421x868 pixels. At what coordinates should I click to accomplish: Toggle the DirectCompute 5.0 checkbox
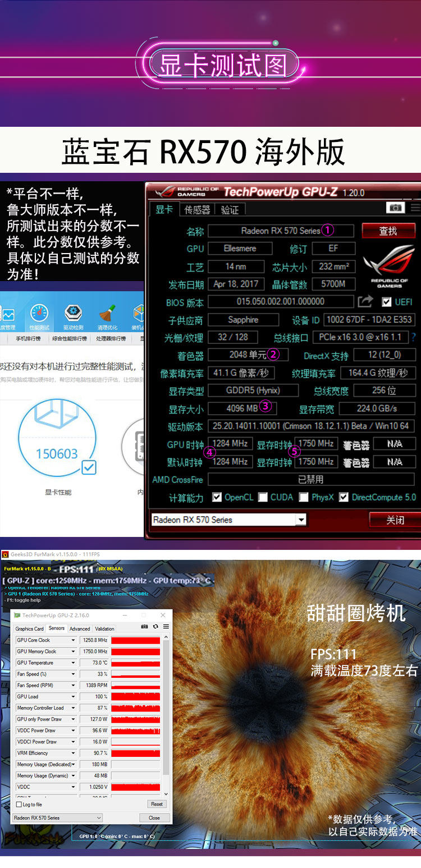click(344, 497)
